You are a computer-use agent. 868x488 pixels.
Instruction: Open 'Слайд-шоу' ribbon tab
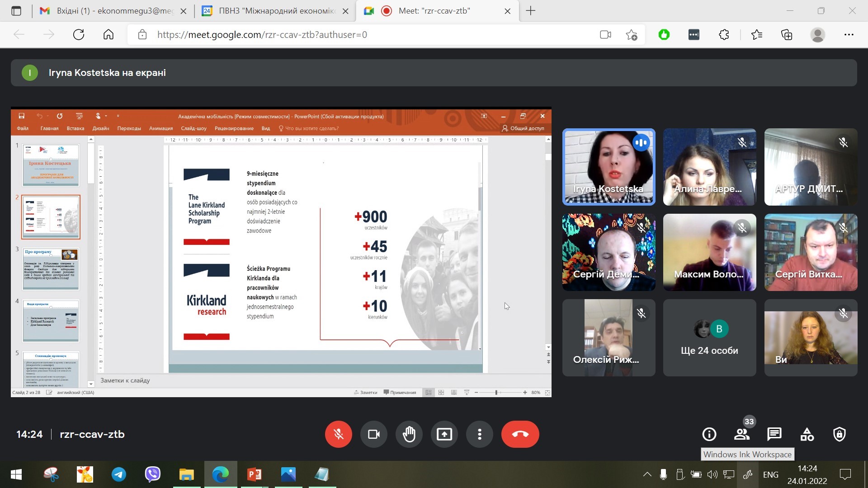coord(193,128)
